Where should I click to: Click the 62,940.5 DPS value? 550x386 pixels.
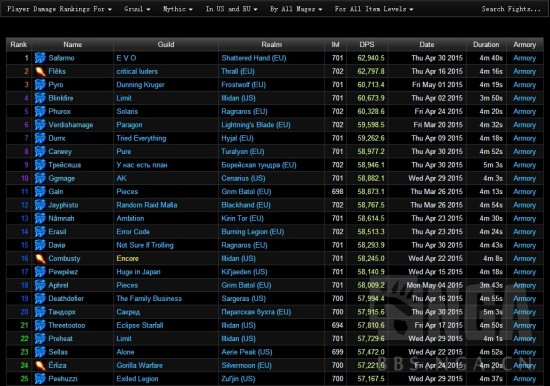pyautogui.click(x=371, y=58)
